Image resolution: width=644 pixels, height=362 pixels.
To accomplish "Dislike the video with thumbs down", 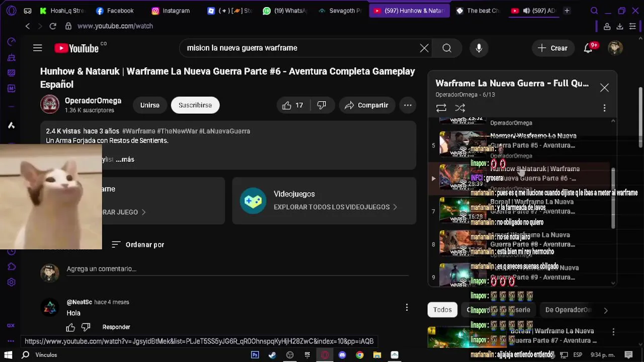I will pyautogui.click(x=321, y=105).
